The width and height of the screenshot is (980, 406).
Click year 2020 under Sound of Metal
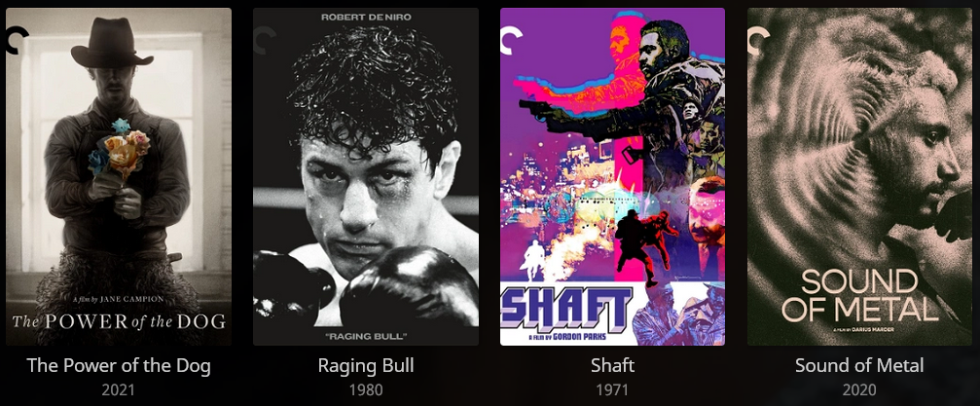(859, 390)
